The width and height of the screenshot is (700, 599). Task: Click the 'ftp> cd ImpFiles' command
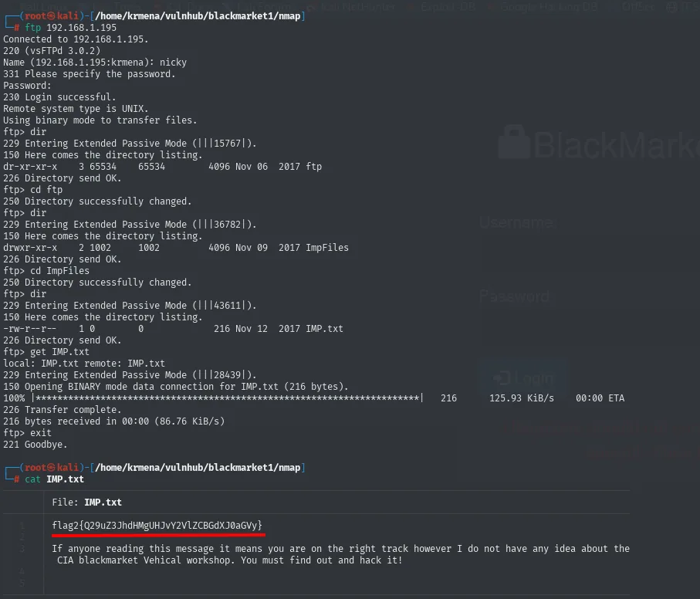pos(46,272)
